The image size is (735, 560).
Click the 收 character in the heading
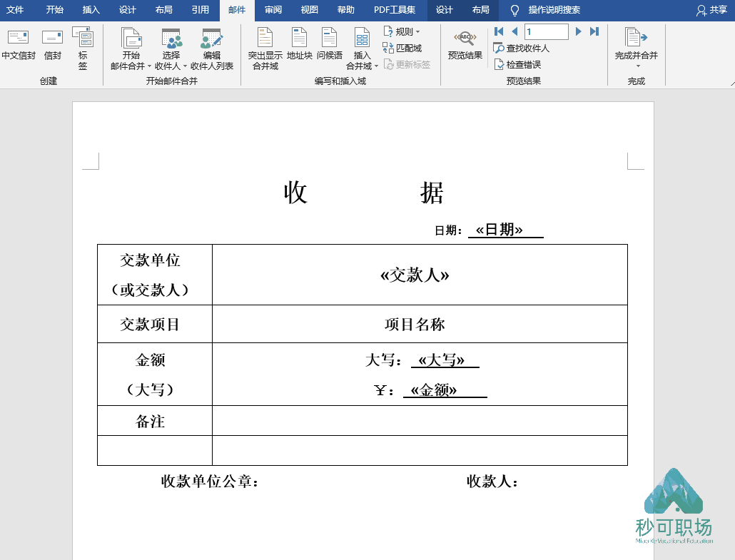(295, 193)
